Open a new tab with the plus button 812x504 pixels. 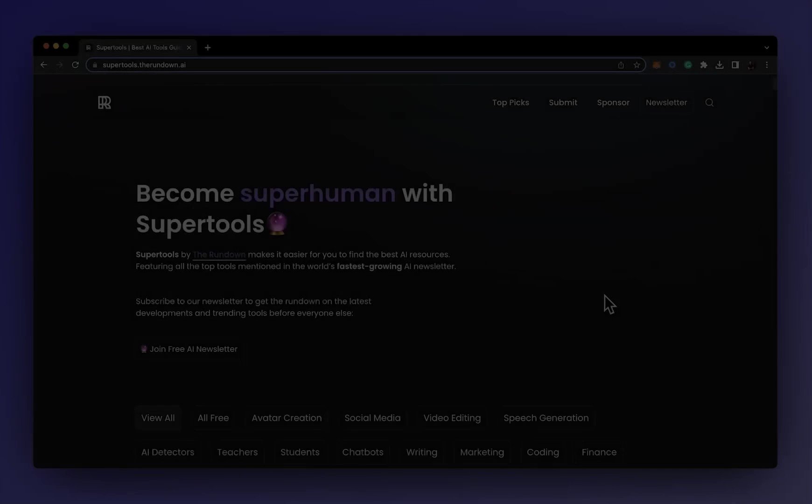[x=208, y=47]
